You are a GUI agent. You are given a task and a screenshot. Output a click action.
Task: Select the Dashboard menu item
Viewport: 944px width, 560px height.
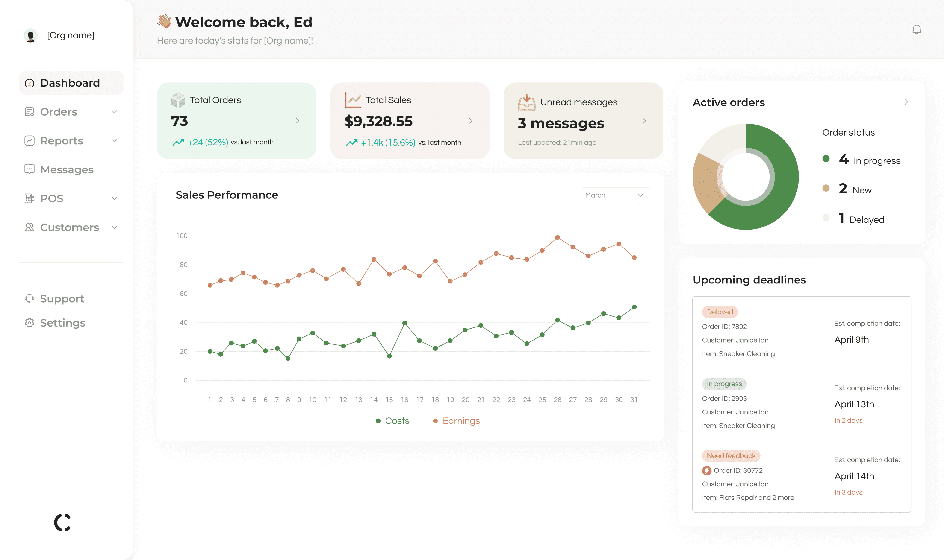71,83
